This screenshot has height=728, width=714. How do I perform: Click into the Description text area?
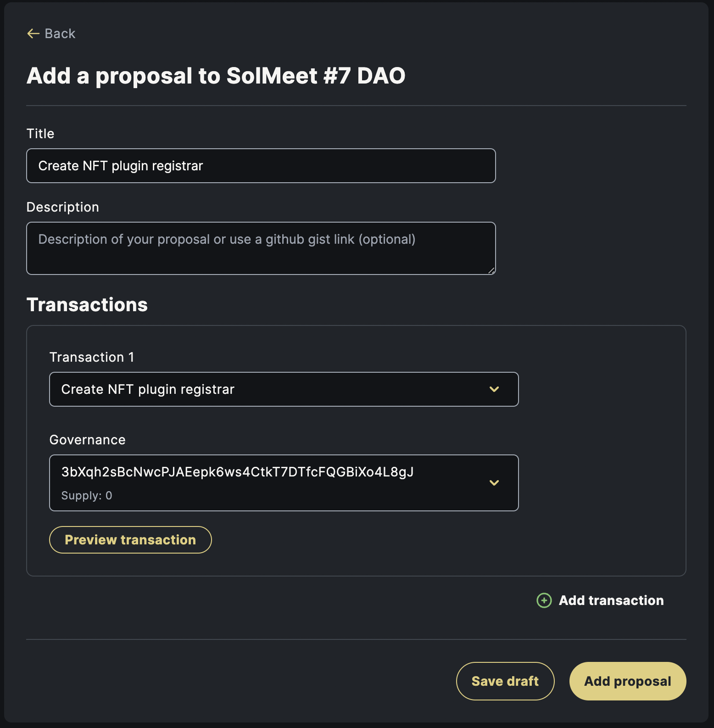261,248
